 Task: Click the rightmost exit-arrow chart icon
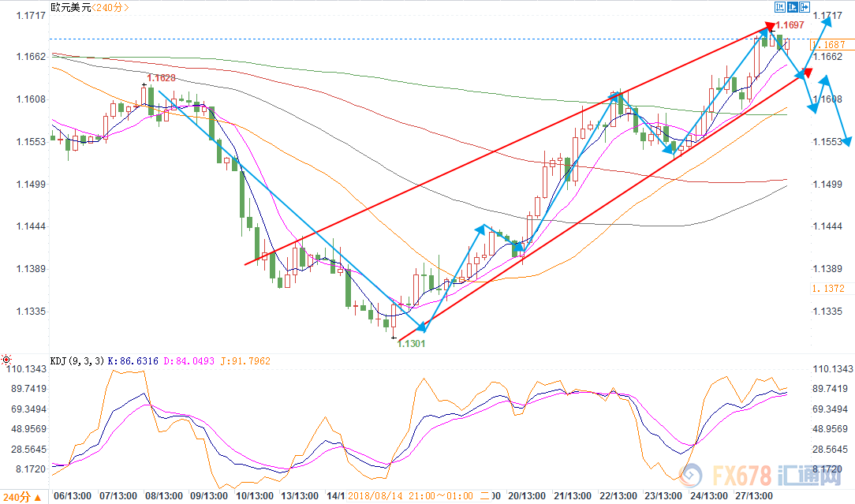coord(805,7)
